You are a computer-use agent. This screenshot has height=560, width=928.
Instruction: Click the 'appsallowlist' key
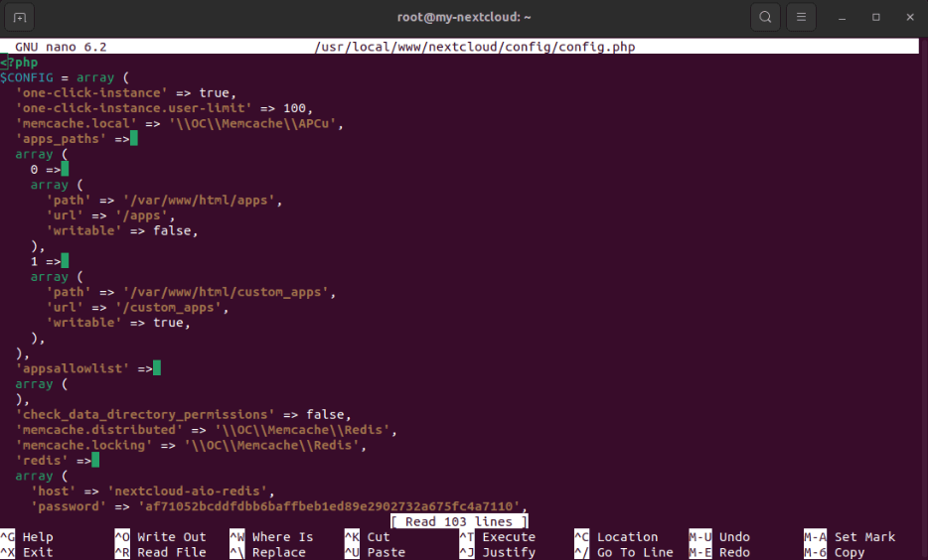tap(73, 369)
